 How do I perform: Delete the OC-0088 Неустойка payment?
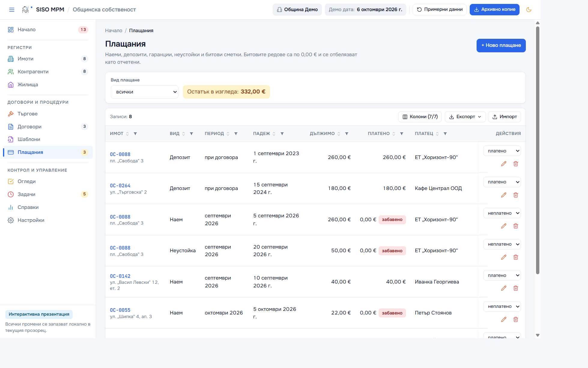pyautogui.click(x=516, y=257)
